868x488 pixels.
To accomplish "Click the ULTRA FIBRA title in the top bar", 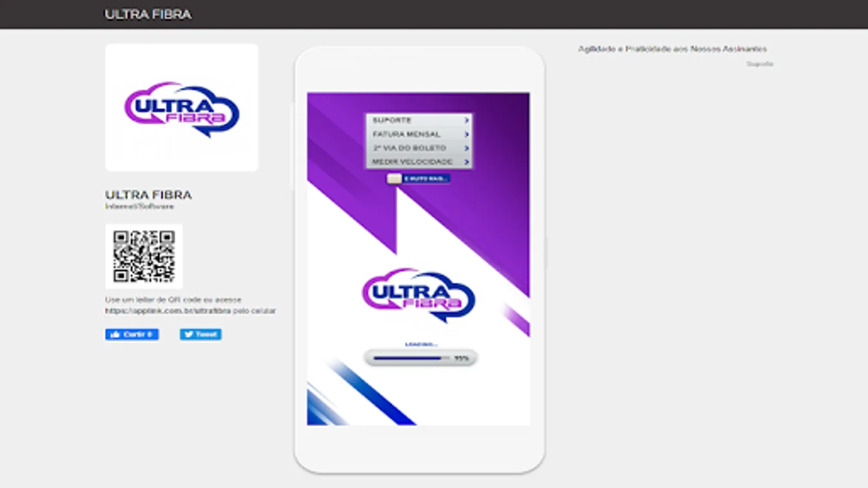I will (148, 14).
